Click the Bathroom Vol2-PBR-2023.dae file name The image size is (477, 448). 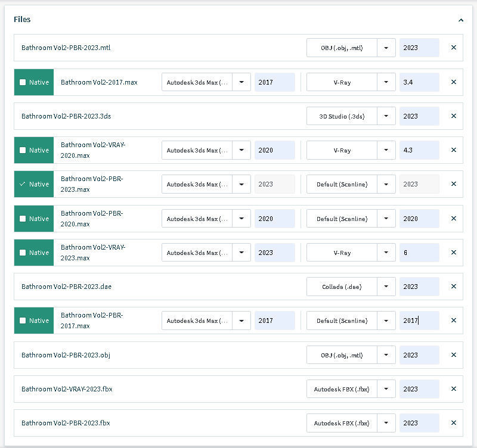click(x=66, y=287)
